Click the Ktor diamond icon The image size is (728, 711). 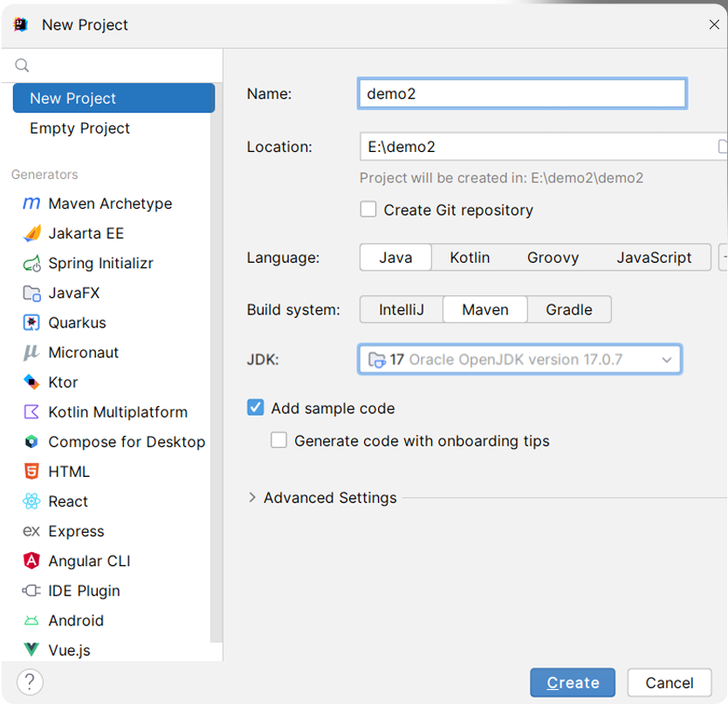tap(31, 383)
